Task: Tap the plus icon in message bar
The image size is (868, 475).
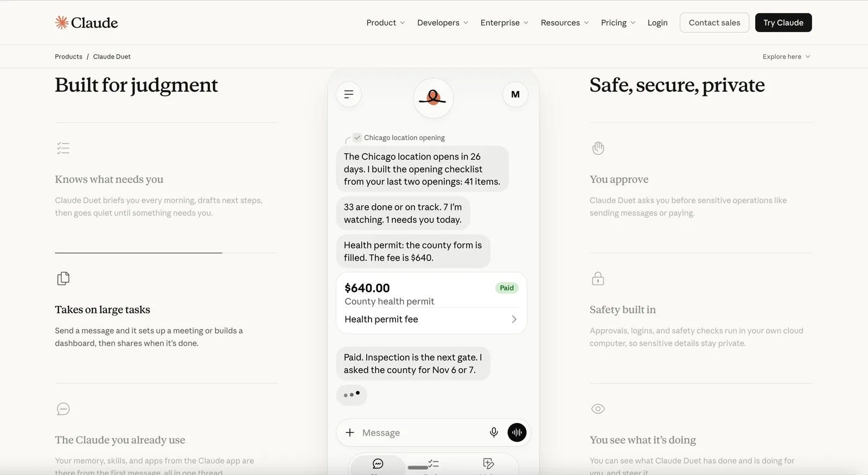Action: click(350, 432)
